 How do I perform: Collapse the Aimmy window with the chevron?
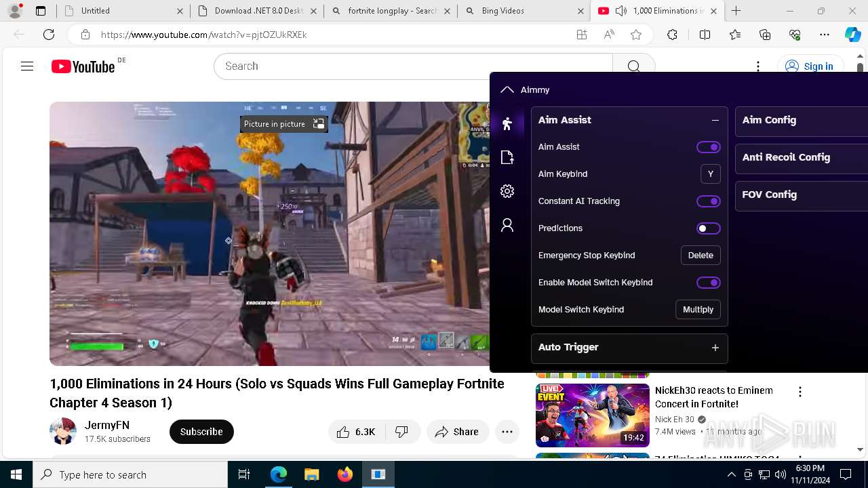(x=507, y=89)
